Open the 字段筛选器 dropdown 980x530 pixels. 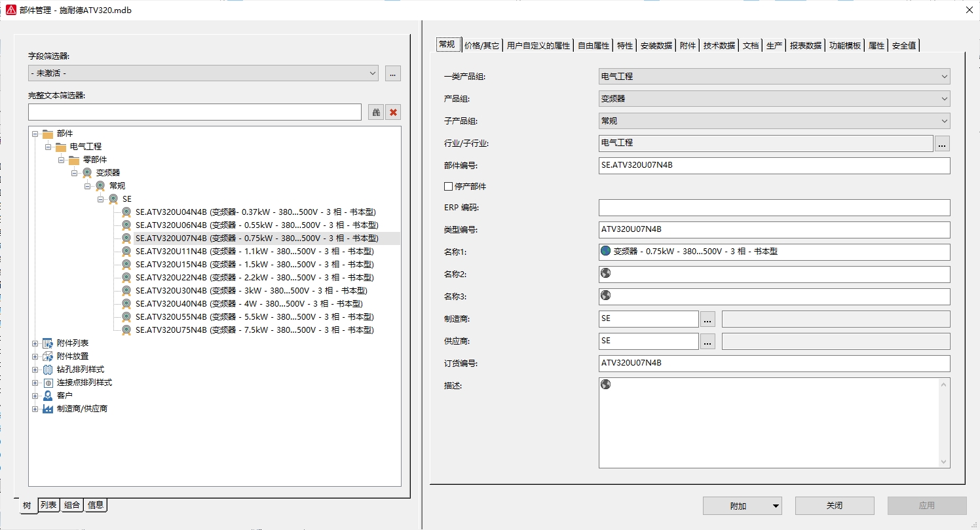pyautogui.click(x=203, y=73)
